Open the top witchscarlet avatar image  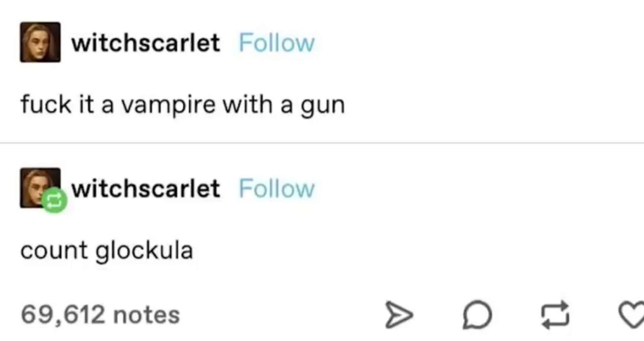tap(40, 42)
